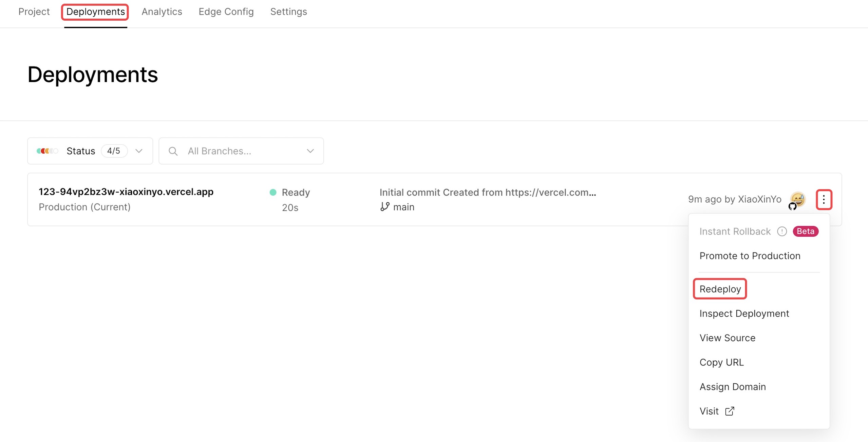Click the 20s build duration
This screenshot has height=442, width=868.
290,207
